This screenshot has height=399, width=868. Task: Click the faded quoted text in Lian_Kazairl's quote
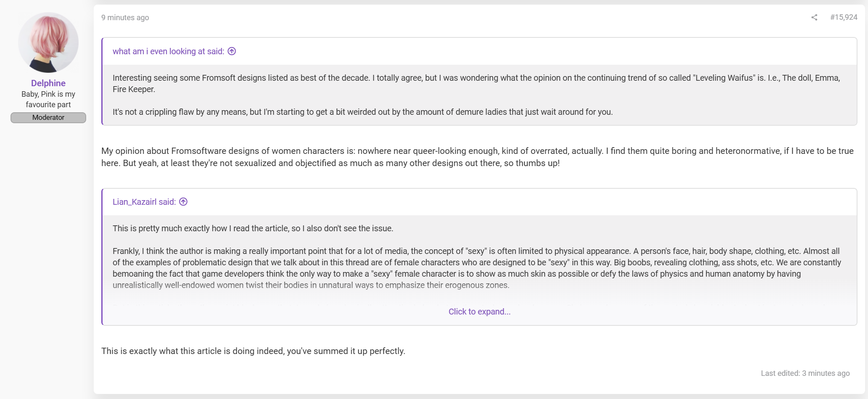[311, 285]
